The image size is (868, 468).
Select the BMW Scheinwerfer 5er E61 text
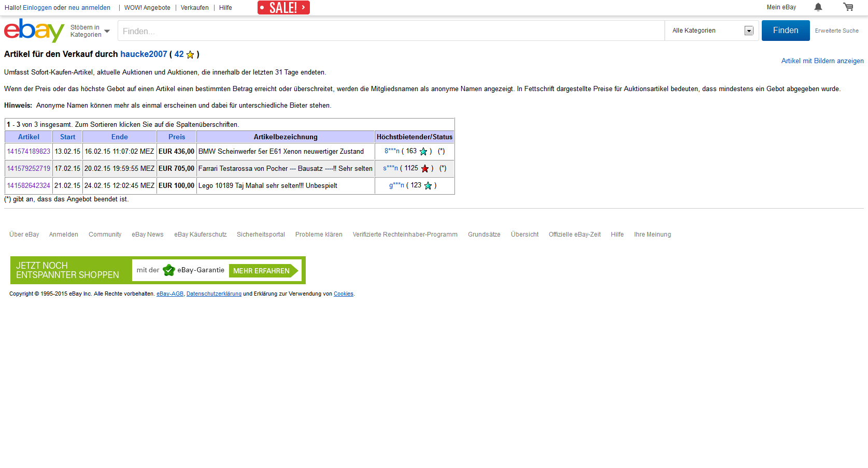(281, 152)
